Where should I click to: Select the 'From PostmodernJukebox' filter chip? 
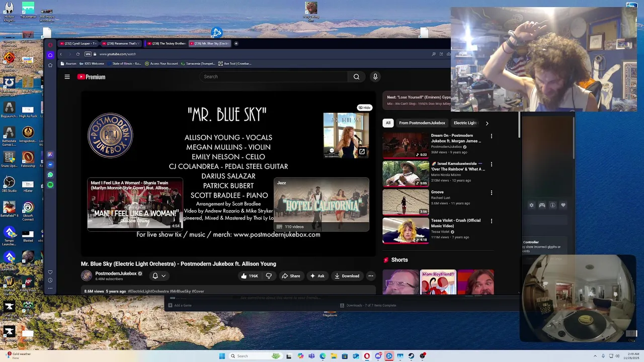[422, 123]
